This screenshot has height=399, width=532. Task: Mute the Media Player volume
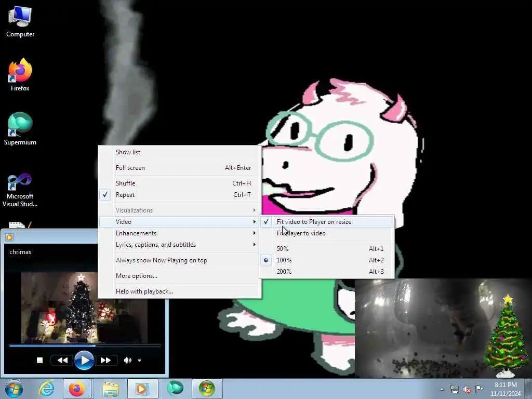[x=128, y=360]
